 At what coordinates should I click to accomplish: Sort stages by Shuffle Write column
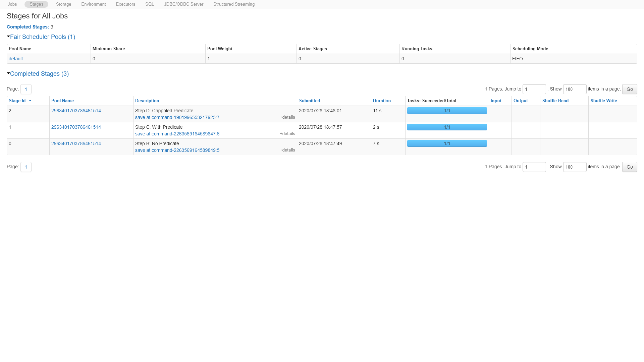pos(604,101)
